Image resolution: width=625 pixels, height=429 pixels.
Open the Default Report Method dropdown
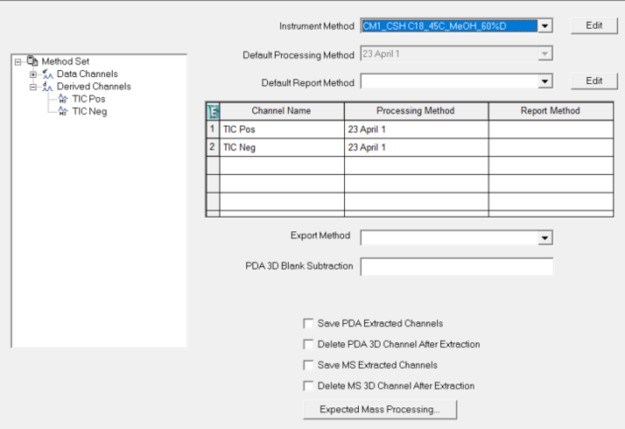[x=545, y=80]
